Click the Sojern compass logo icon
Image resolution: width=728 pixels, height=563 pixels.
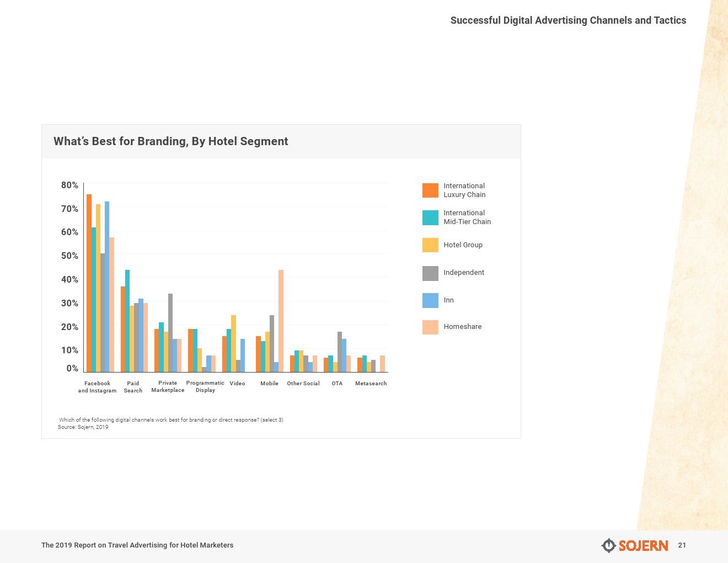tap(608, 545)
